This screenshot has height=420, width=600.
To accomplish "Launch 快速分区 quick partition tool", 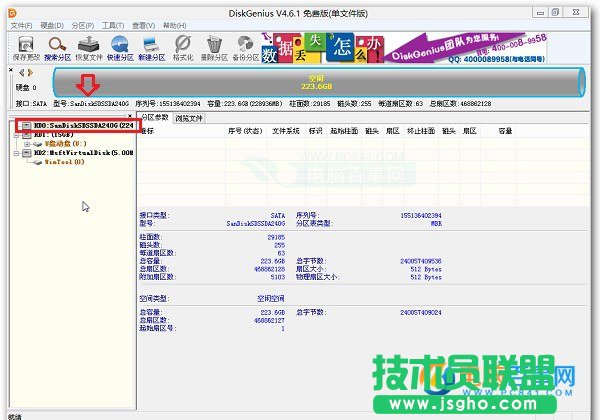I will 120,46.
